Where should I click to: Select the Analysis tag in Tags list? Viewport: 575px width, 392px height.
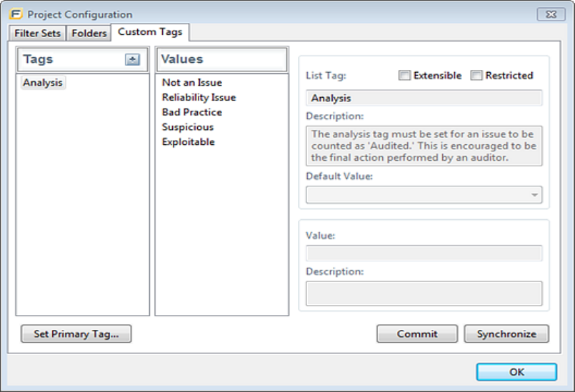pos(43,83)
